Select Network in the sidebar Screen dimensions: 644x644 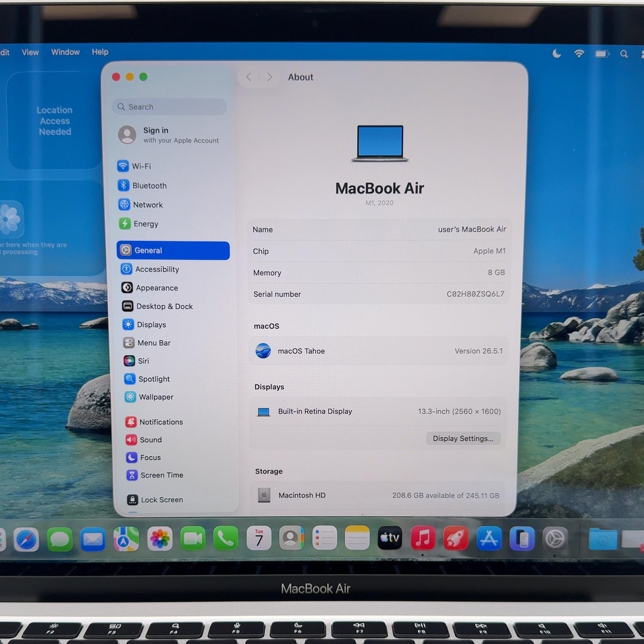coord(141,205)
